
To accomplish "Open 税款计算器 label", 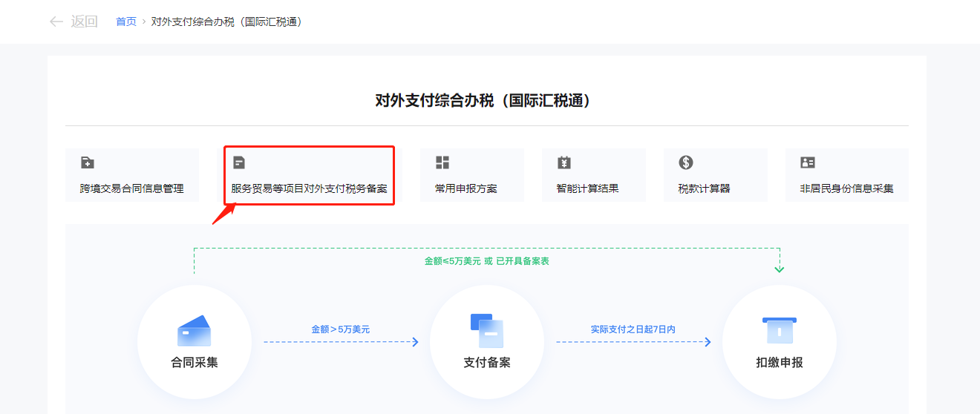I will point(704,188).
